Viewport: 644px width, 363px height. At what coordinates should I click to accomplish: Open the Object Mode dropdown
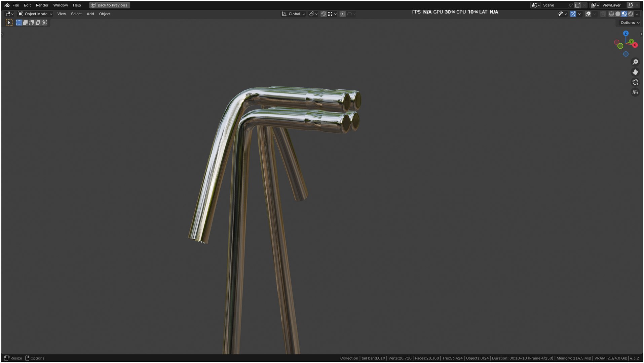tap(35, 14)
